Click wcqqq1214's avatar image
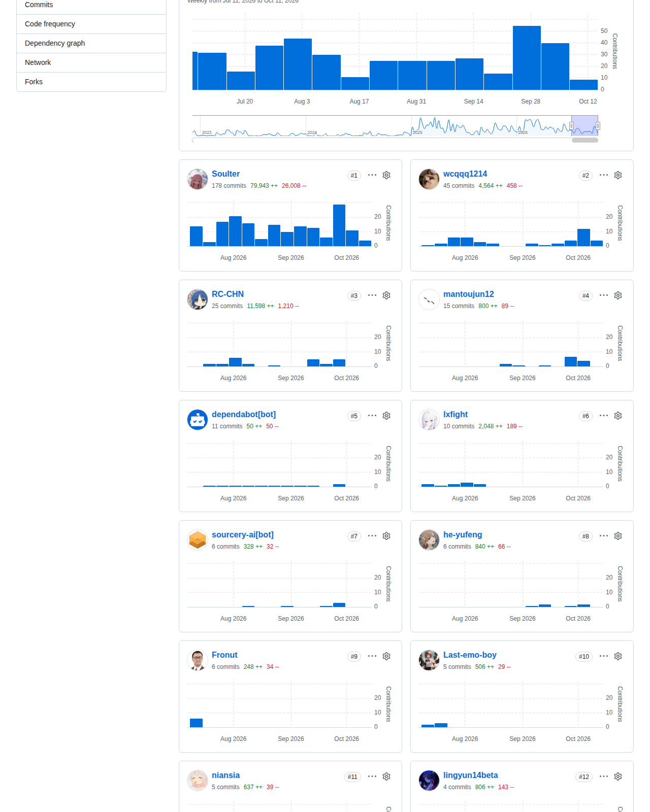The width and height of the screenshot is (650, 812). coord(429,179)
